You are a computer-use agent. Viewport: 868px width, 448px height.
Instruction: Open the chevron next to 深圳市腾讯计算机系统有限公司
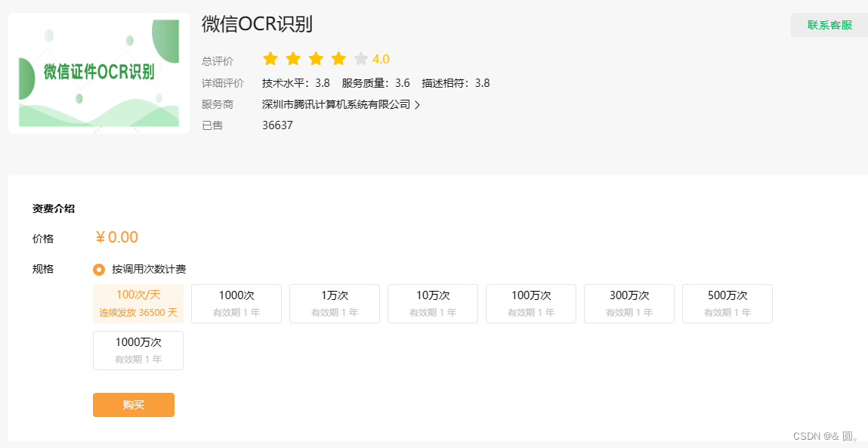418,105
